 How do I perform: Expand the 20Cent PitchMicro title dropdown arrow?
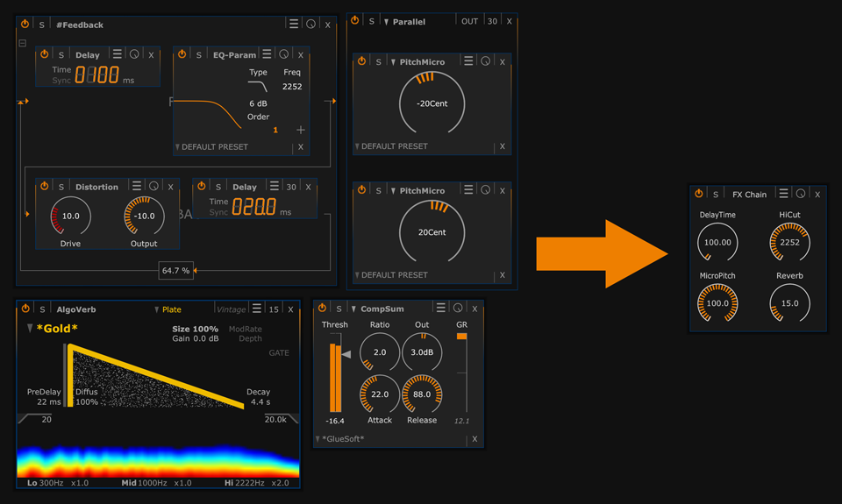tap(393, 191)
